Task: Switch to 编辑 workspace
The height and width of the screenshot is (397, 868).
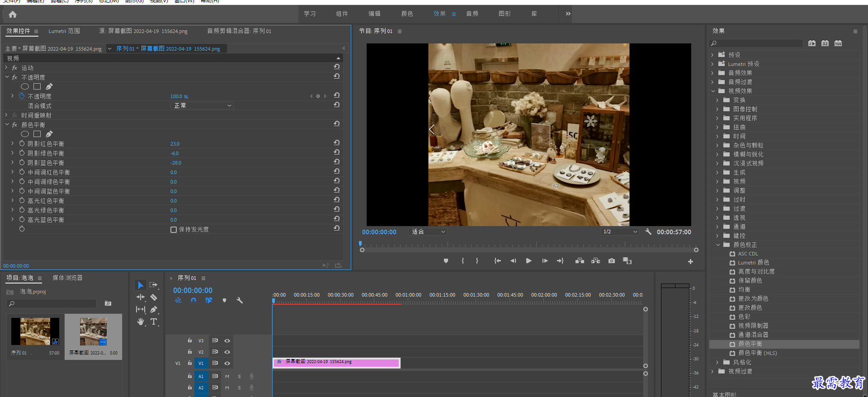Action: 374,14
